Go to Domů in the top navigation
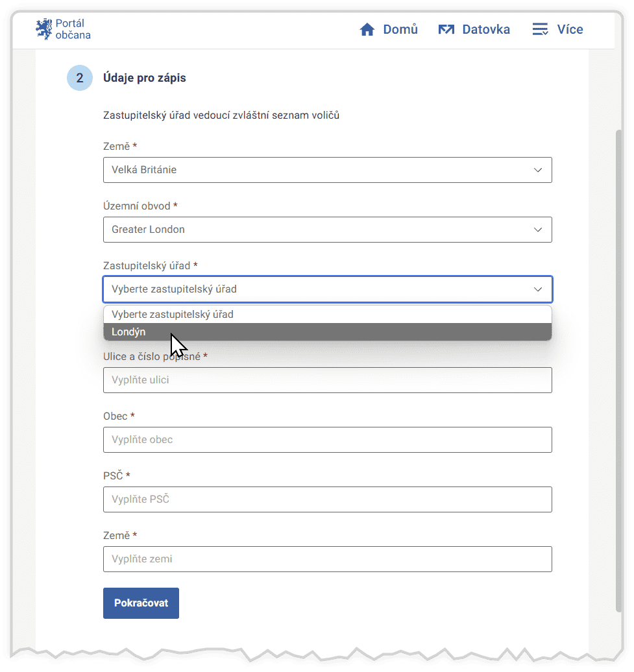The height and width of the screenshot is (672, 634). tap(400, 30)
